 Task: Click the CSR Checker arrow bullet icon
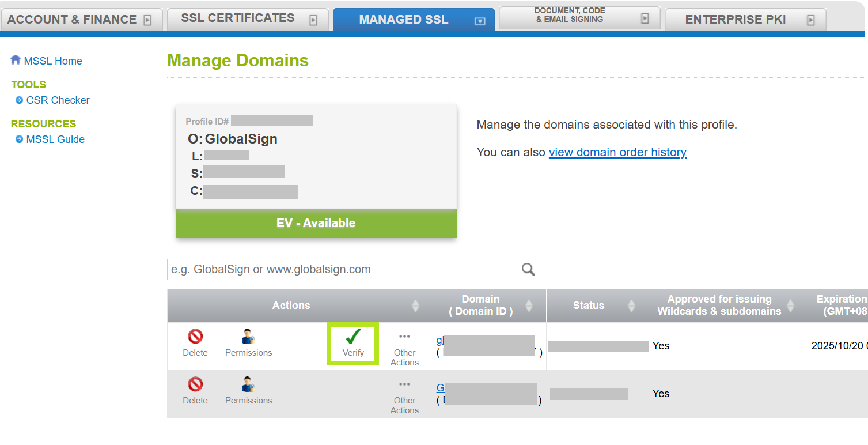pyautogui.click(x=19, y=100)
